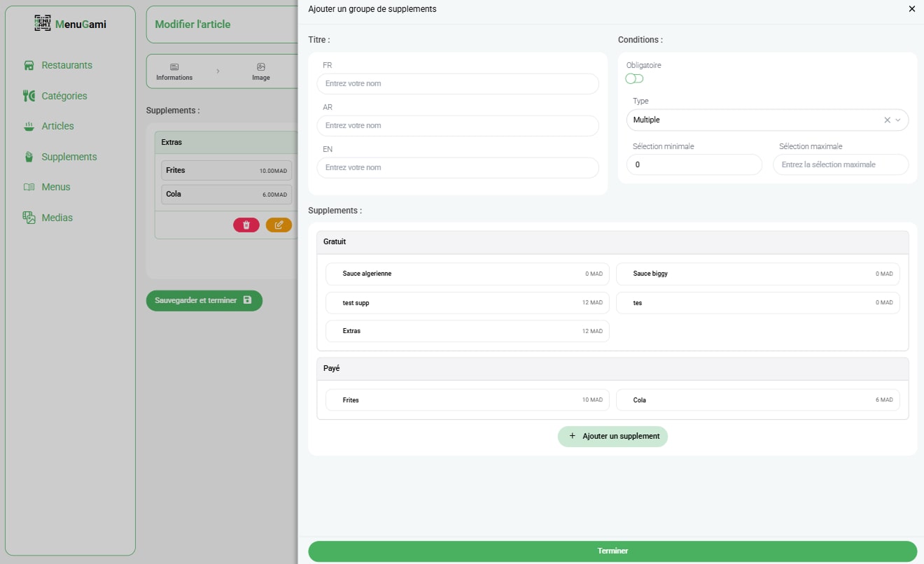
Task: Edit the Extras group with orange pencil icon
Action: click(x=279, y=225)
